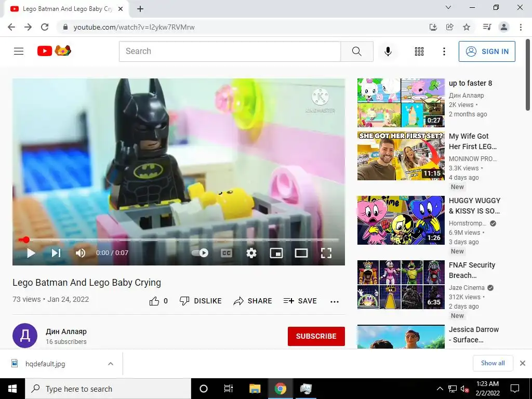
Task: Show hidden system tray icons
Action: pyautogui.click(x=440, y=389)
